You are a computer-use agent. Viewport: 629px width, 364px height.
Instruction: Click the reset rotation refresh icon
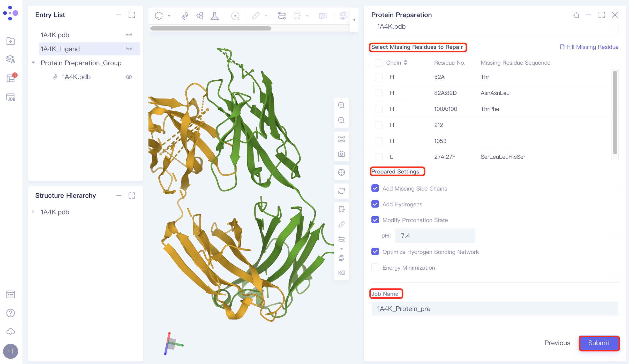click(x=341, y=191)
